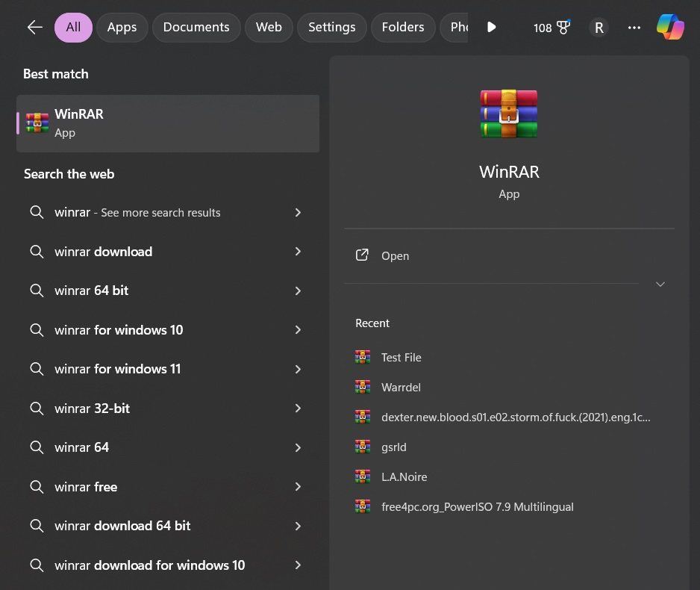Select web suggestion 'winrar for windows 11'
Image resolution: width=700 pixels, height=590 pixels.
point(168,369)
